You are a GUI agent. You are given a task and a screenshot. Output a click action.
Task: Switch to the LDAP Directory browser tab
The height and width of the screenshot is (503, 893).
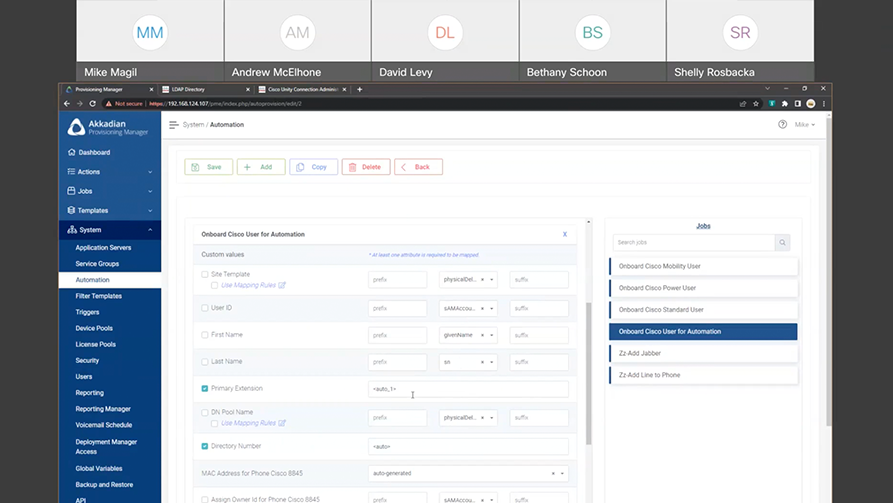[205, 89]
